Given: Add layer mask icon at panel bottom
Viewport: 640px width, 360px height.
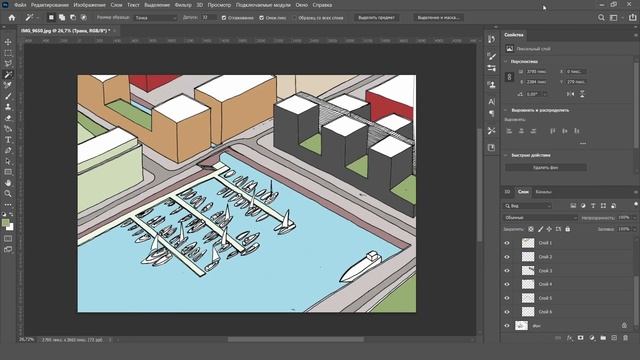Looking at the screenshot, I should tap(580, 338).
